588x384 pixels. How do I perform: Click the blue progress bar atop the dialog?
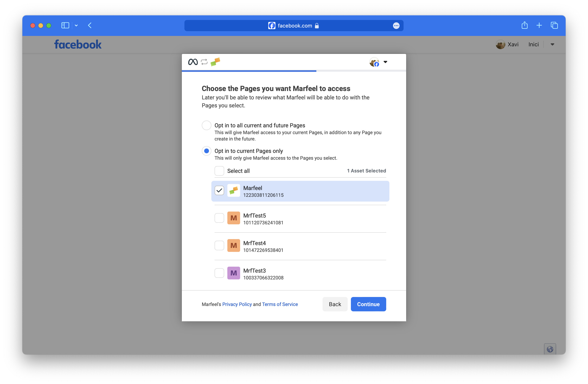(249, 71)
